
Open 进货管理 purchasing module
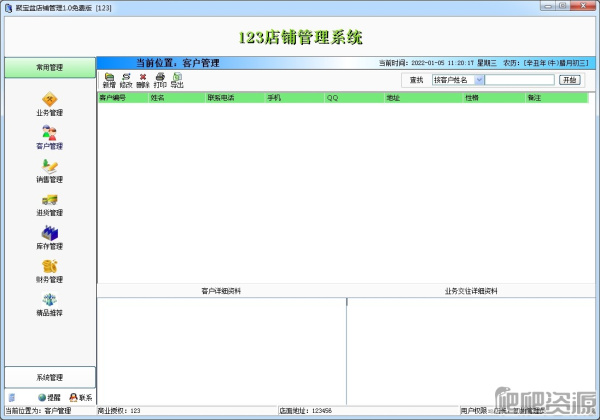pos(49,203)
